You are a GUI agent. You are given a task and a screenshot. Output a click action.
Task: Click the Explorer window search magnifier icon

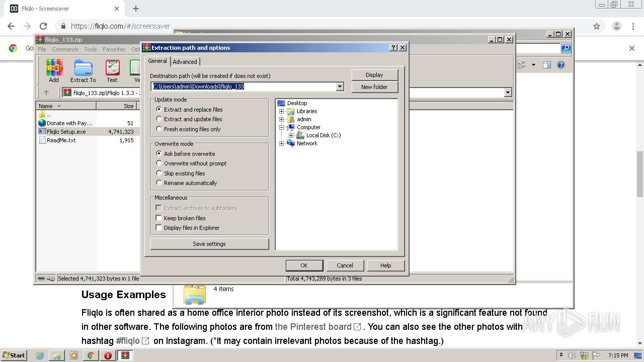[x=566, y=48]
